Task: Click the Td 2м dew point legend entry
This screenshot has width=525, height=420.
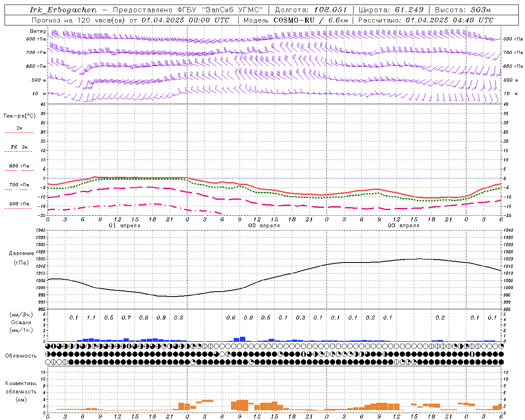Action: 19,147
